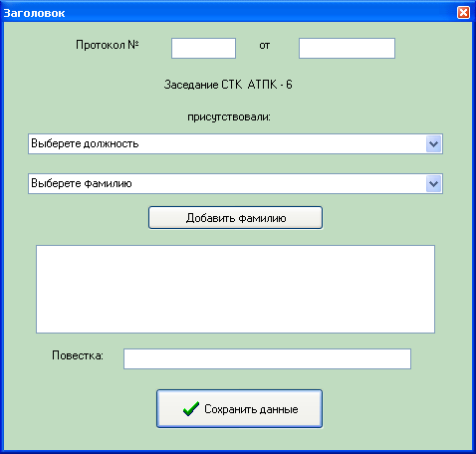
Task: Close the "Заголовок" window with red X
Action: 463,13
